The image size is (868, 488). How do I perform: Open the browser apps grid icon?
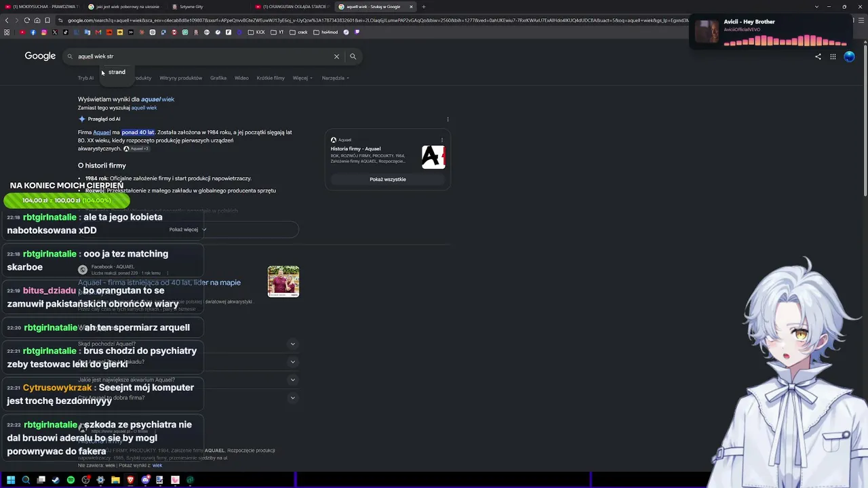pyautogui.click(x=7, y=32)
